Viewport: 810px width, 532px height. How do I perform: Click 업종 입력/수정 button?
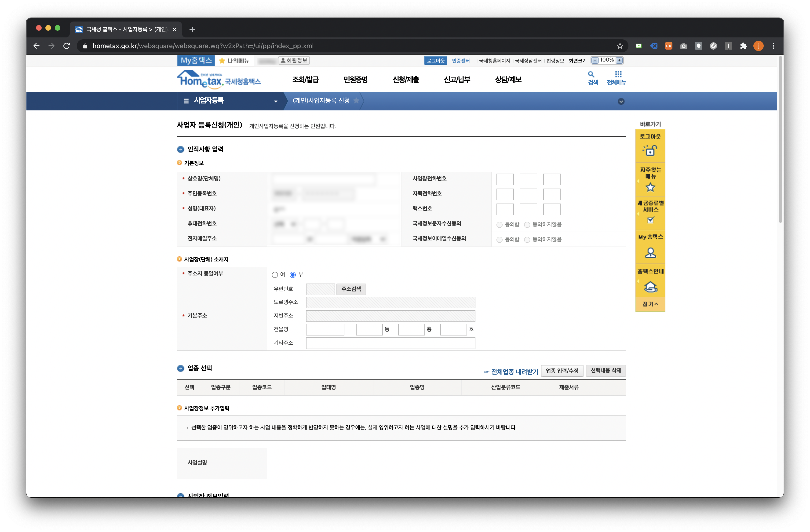pos(562,371)
